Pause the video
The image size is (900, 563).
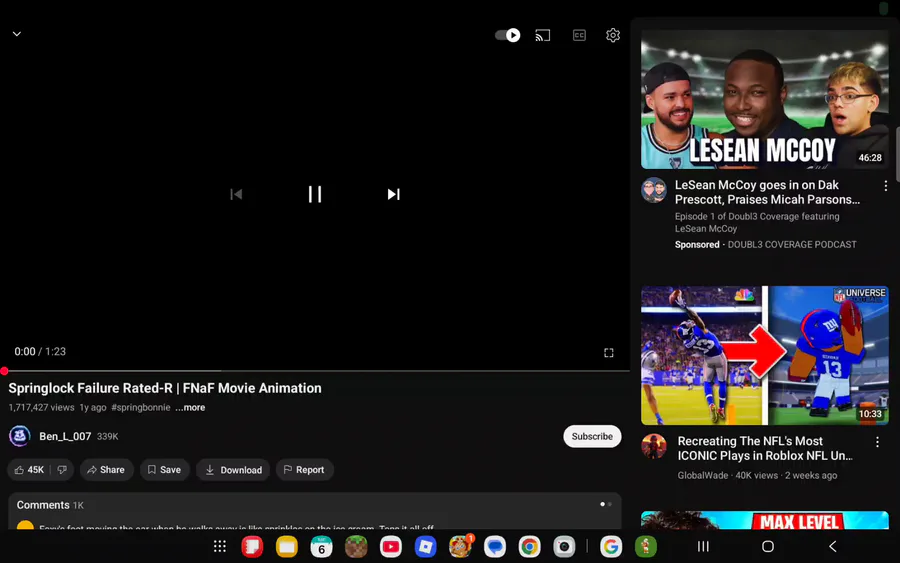click(x=315, y=194)
